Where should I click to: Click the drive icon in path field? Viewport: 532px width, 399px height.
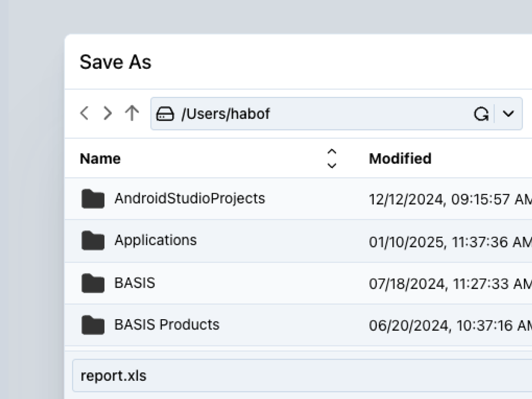pyautogui.click(x=165, y=114)
